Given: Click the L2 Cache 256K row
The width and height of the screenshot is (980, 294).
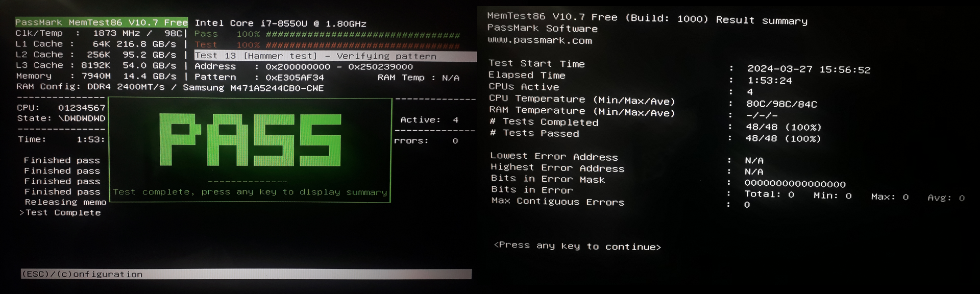Looking at the screenshot, I should click(95, 55).
